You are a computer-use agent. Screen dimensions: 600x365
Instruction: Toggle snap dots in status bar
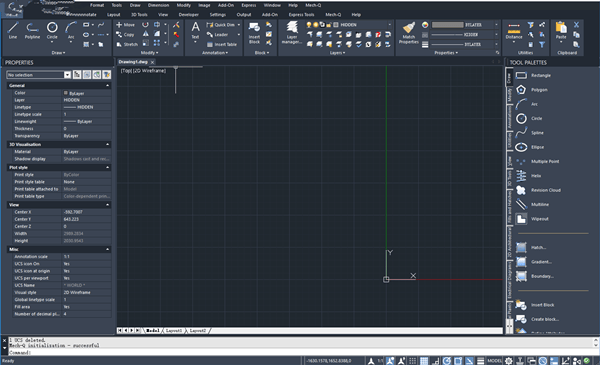coord(412,361)
